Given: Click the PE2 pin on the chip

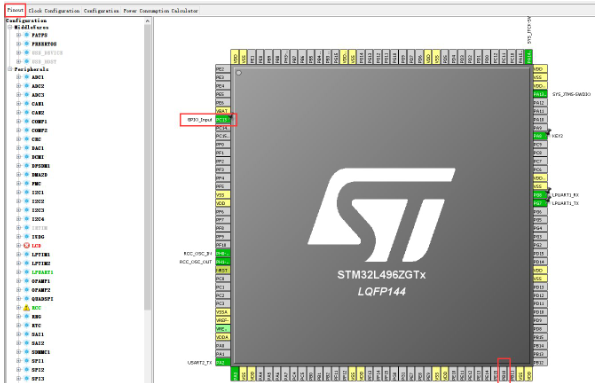Looking at the screenshot, I should (x=222, y=69).
